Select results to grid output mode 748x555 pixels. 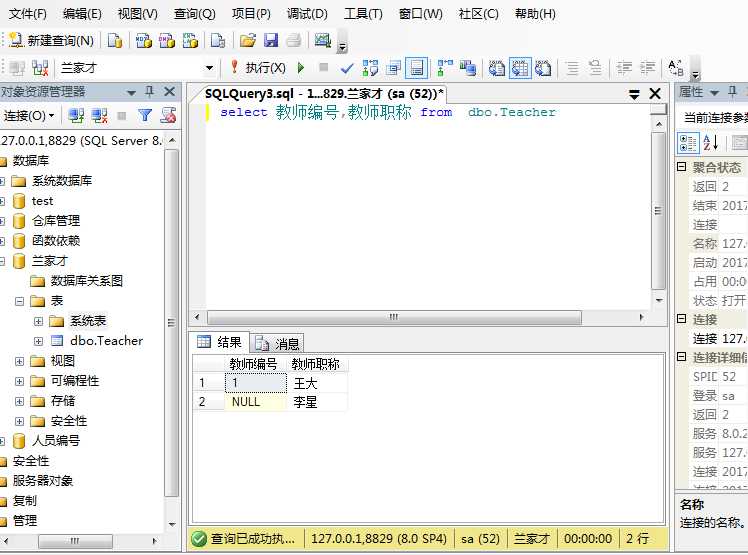coord(520,68)
